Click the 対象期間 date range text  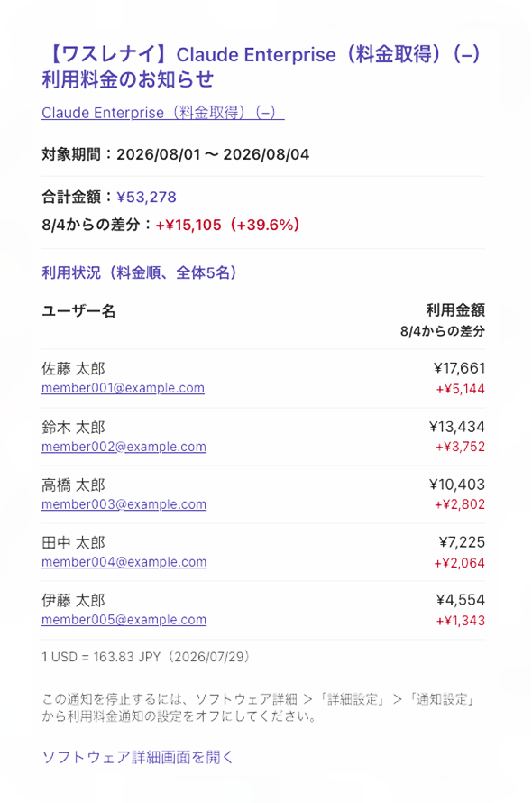[x=176, y=154]
